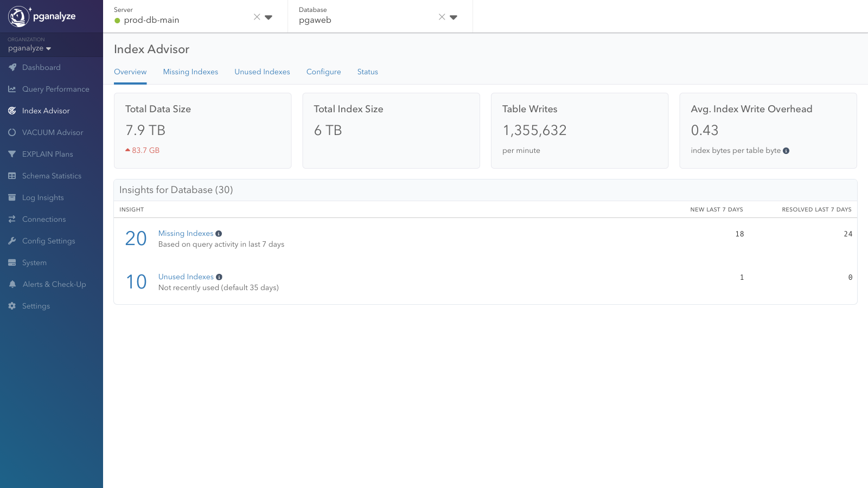Click the Dashboard rocket icon

point(12,67)
